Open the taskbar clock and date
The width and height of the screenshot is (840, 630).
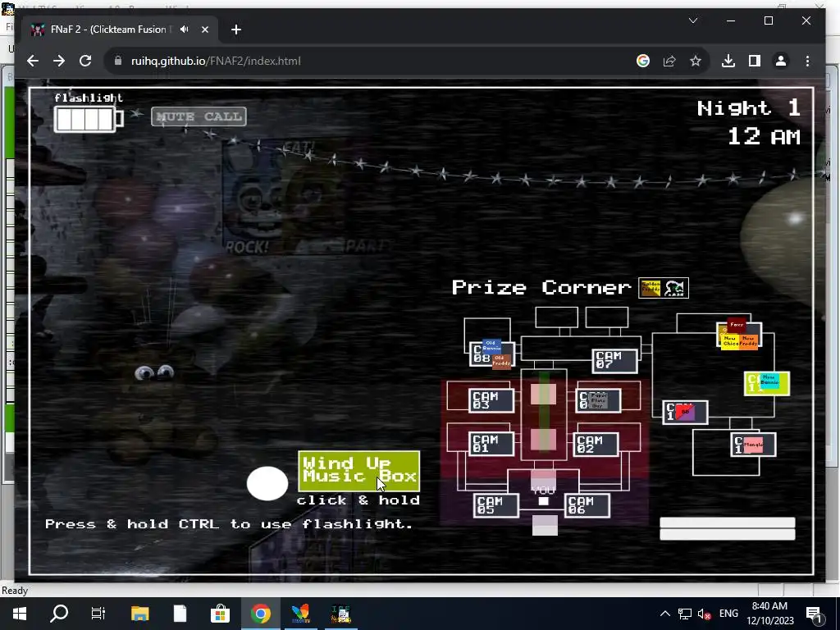[x=769, y=614]
